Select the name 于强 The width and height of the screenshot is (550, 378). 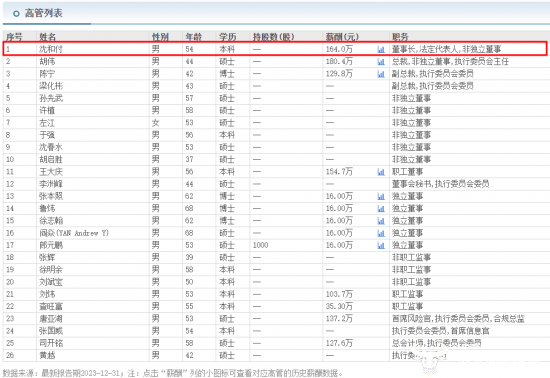47,135
